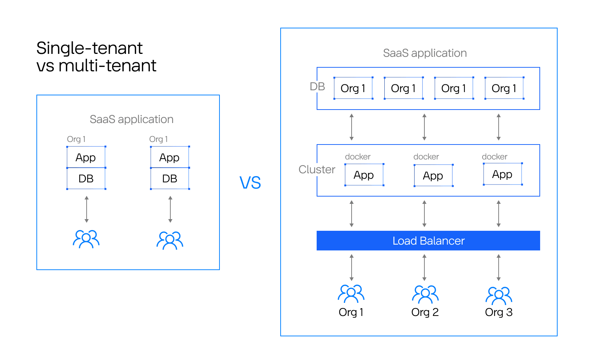Click the users icon above Org 2 label
594x364 pixels.
pyautogui.click(x=425, y=294)
